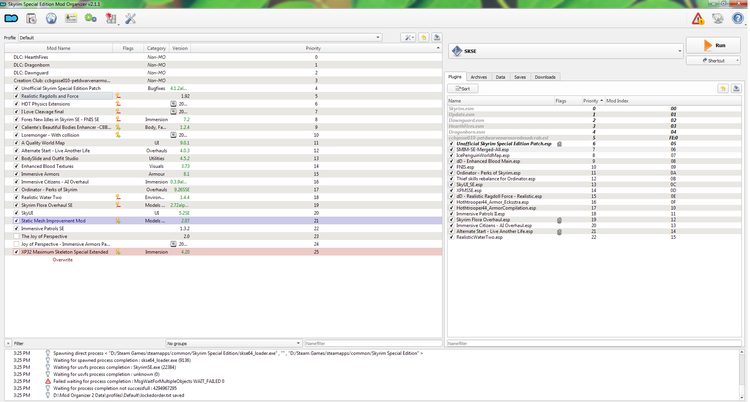Focus the plugin list Namefilter field
The width and height of the screenshot is (750, 402).
pos(594,343)
